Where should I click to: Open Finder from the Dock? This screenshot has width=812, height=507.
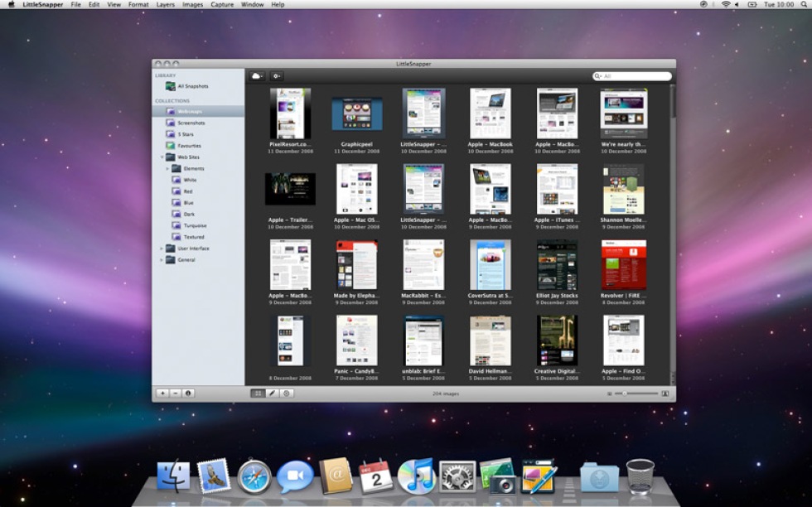pos(173,476)
